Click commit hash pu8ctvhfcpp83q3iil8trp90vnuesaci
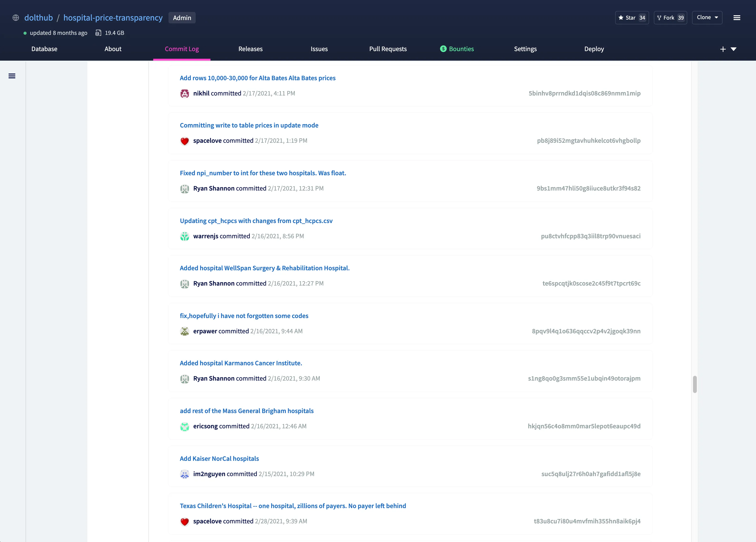Viewport: 756px width, 542px height. point(590,236)
